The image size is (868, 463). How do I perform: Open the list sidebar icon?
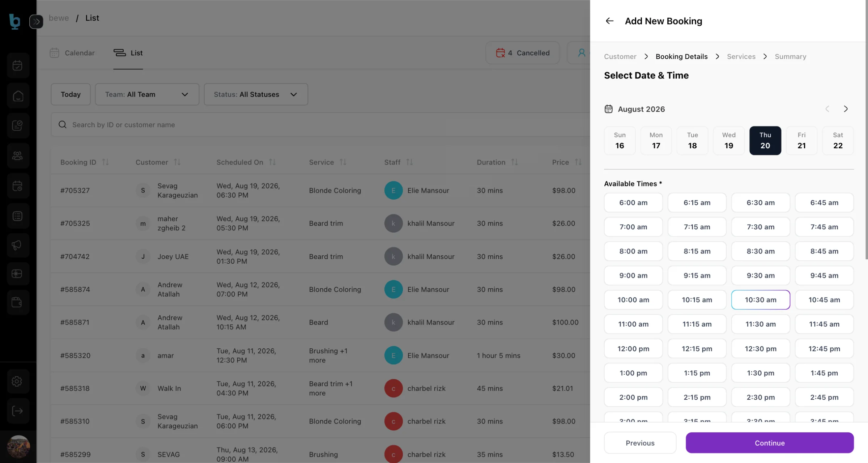coord(17,216)
